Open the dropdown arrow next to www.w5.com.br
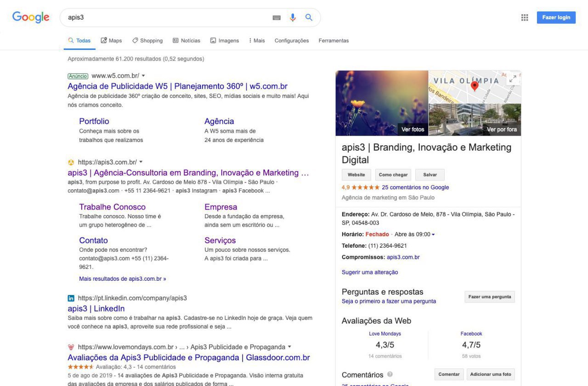Image resolution: width=588 pixels, height=386 pixels. click(x=143, y=75)
